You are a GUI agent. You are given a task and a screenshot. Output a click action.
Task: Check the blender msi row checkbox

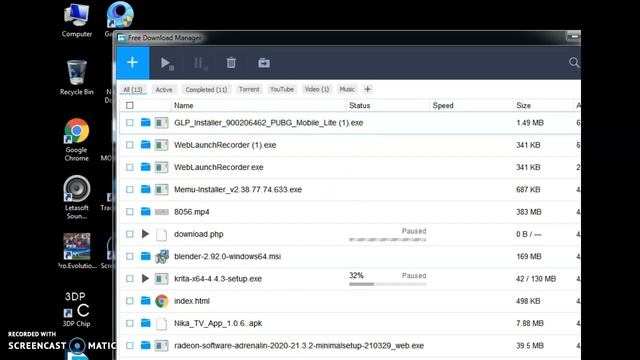pos(130,256)
